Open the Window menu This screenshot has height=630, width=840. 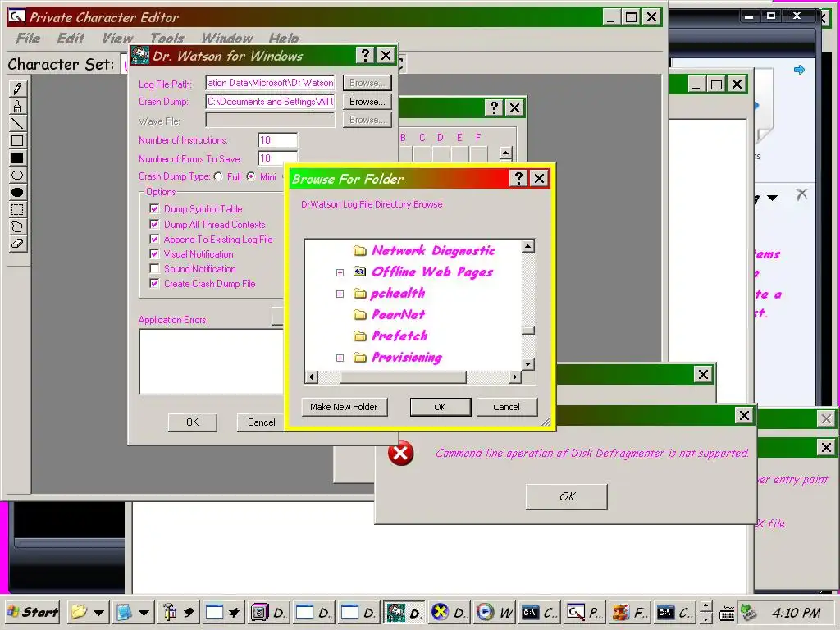pos(227,38)
